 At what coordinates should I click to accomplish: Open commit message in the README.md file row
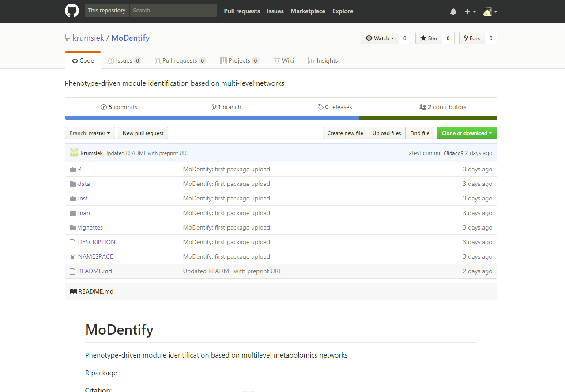point(232,271)
